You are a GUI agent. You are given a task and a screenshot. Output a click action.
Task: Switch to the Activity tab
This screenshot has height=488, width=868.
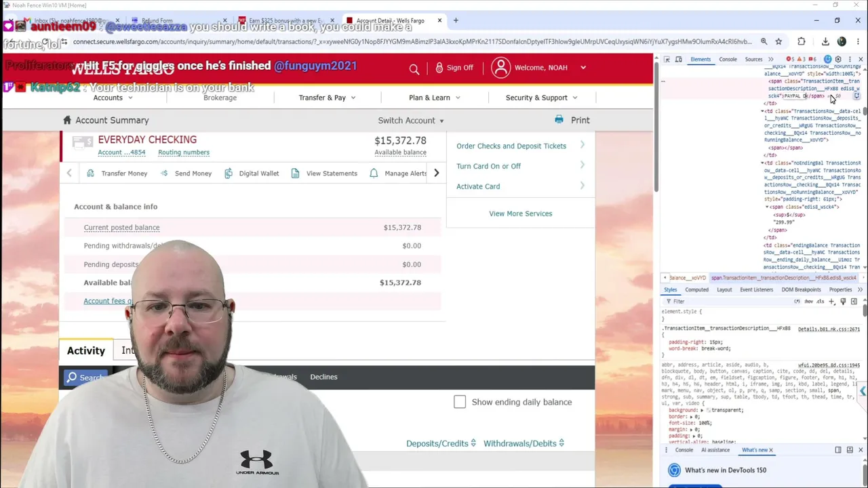point(86,350)
